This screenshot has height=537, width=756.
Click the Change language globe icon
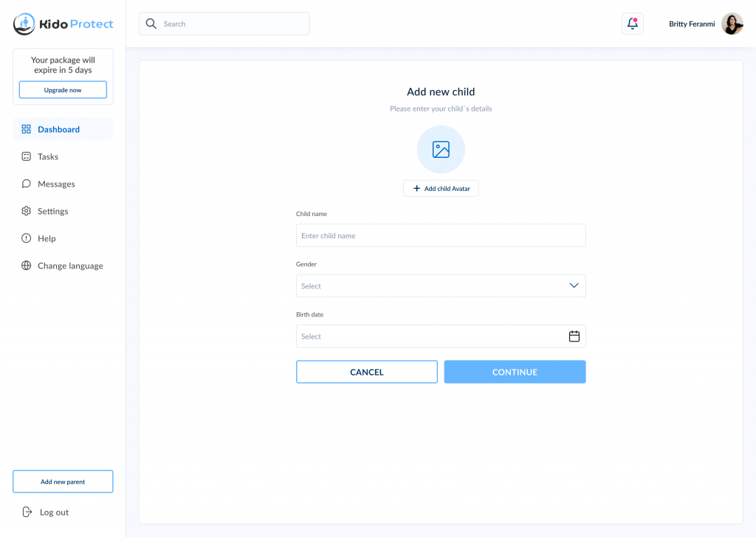[x=27, y=266]
